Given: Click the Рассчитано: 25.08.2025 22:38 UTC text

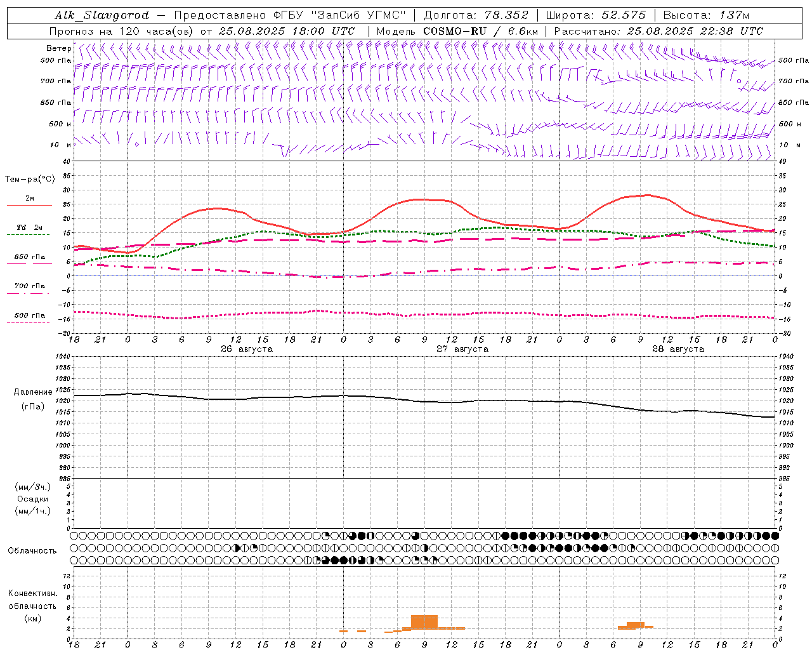Looking at the screenshot, I should coord(658,31).
